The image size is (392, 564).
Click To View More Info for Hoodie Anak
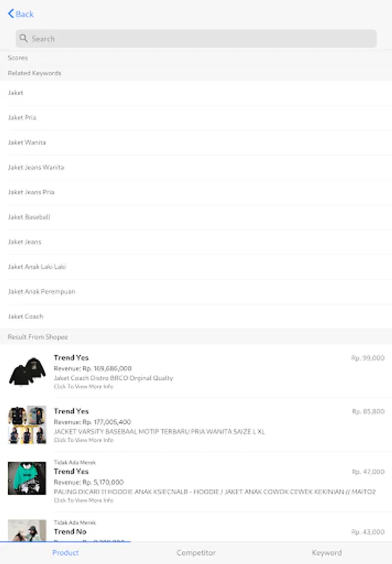pos(83,500)
